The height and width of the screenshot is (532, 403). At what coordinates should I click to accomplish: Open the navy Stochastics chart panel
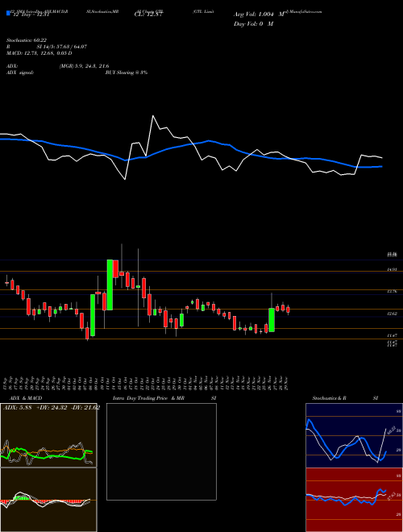click(354, 435)
